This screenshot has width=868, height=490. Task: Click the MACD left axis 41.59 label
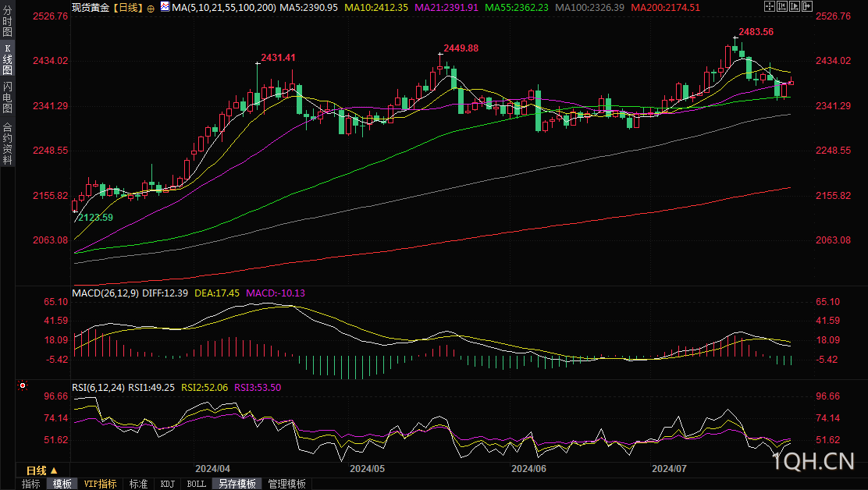(56, 321)
